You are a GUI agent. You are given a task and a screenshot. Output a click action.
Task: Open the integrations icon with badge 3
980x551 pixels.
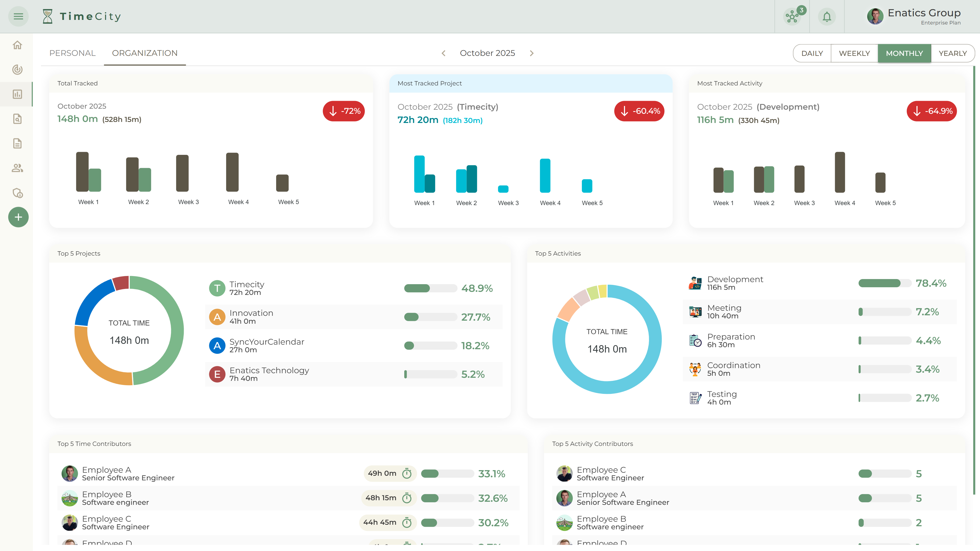792,17
